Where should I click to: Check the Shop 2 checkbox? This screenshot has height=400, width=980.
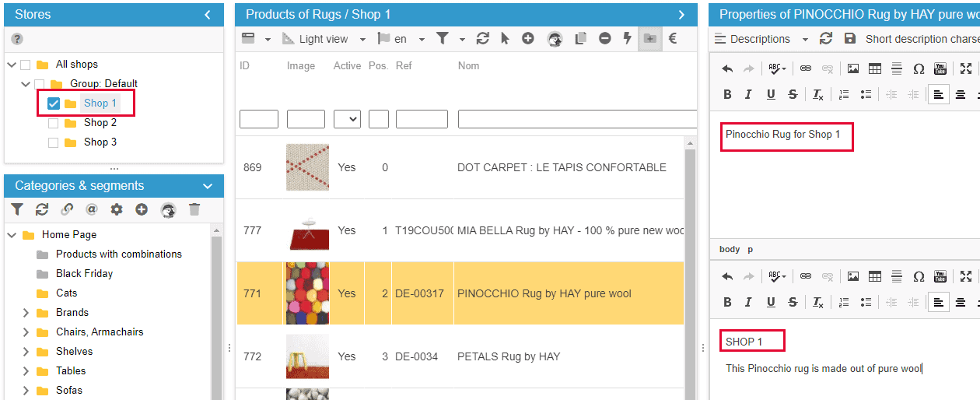54,123
